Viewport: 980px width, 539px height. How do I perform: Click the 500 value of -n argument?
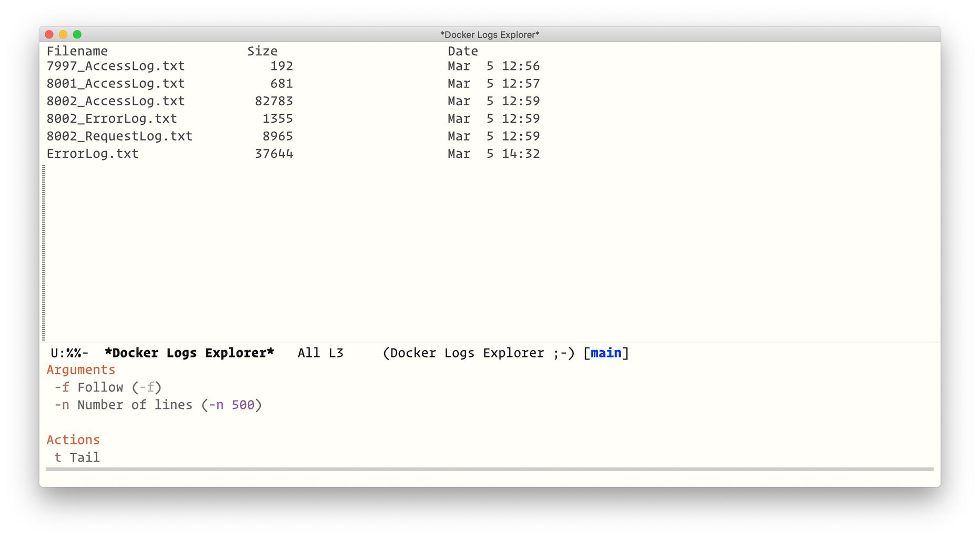(x=243, y=405)
